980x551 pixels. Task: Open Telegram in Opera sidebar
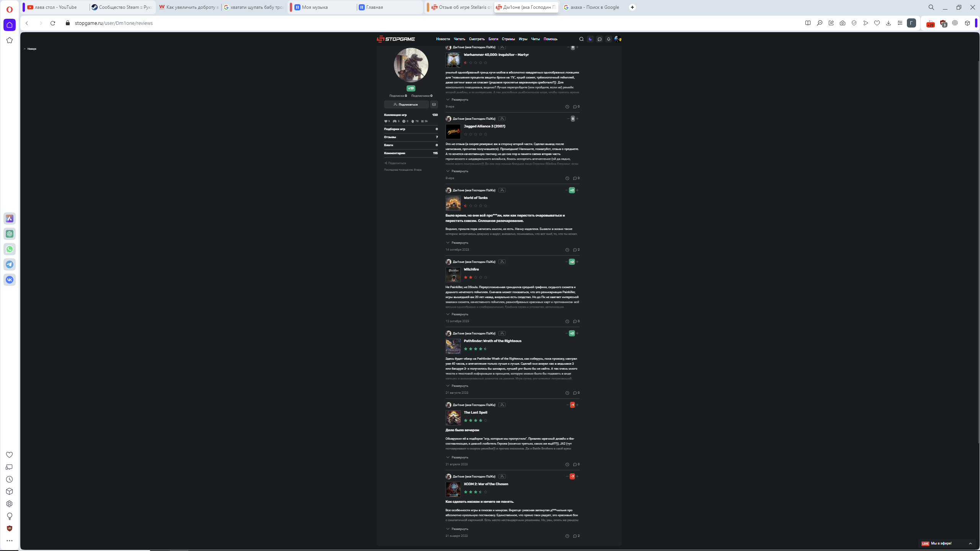click(x=10, y=264)
